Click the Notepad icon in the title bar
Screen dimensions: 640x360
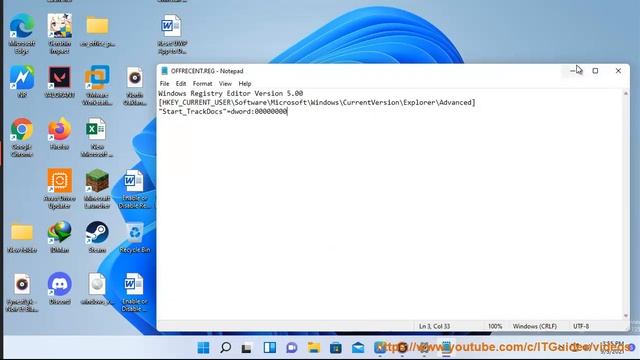(164, 71)
